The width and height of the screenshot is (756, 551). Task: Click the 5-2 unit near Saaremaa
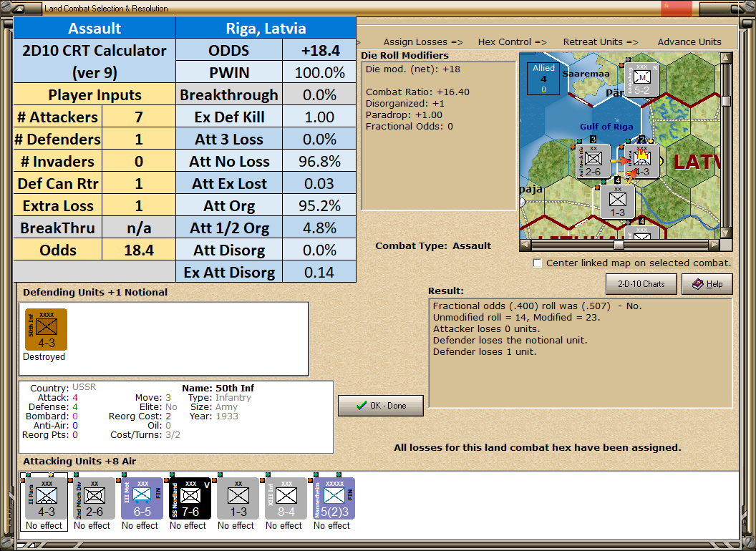641,79
